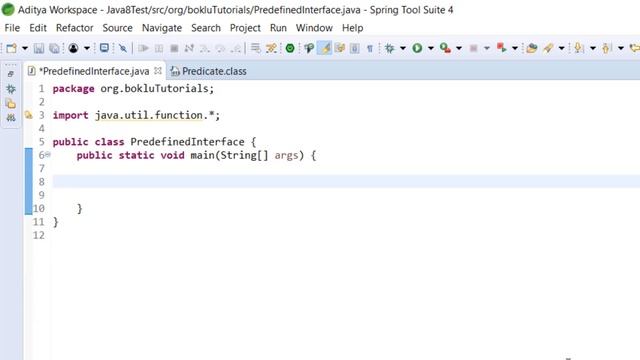Open the File menu
640x360 pixels.
(12, 28)
